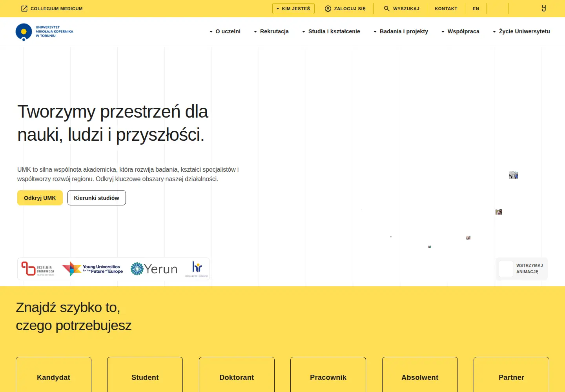Click the Young Universities for the Future of Europe logo
Screen dimensions: 565x392
pyautogui.click(x=93, y=269)
